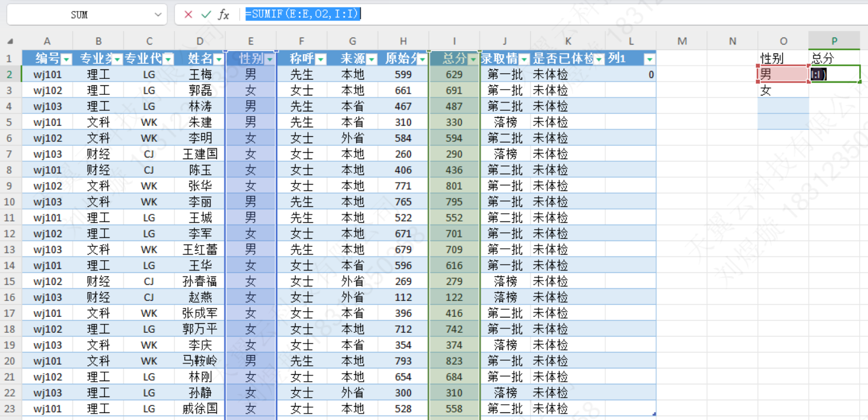
Task: Click 张成军 in the name column
Action: click(x=200, y=313)
